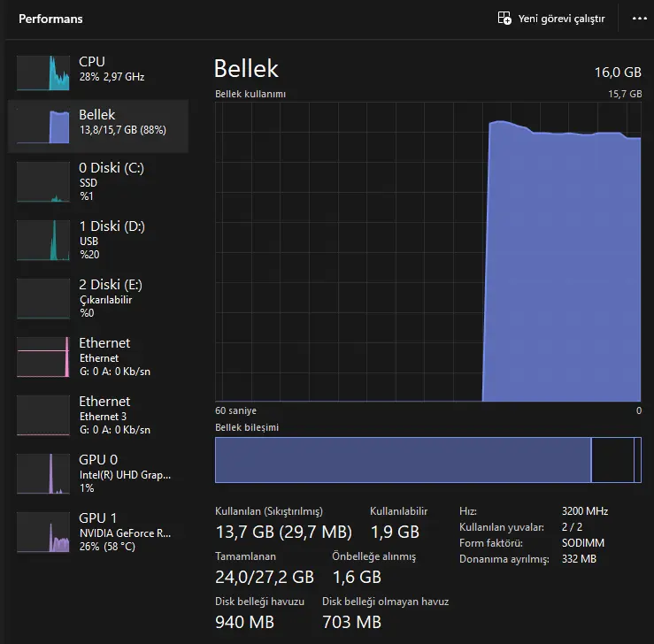Viewport: 654px width, 644px height.
Task: Click the 15,7 GB graph maximum label
Action: click(x=625, y=94)
